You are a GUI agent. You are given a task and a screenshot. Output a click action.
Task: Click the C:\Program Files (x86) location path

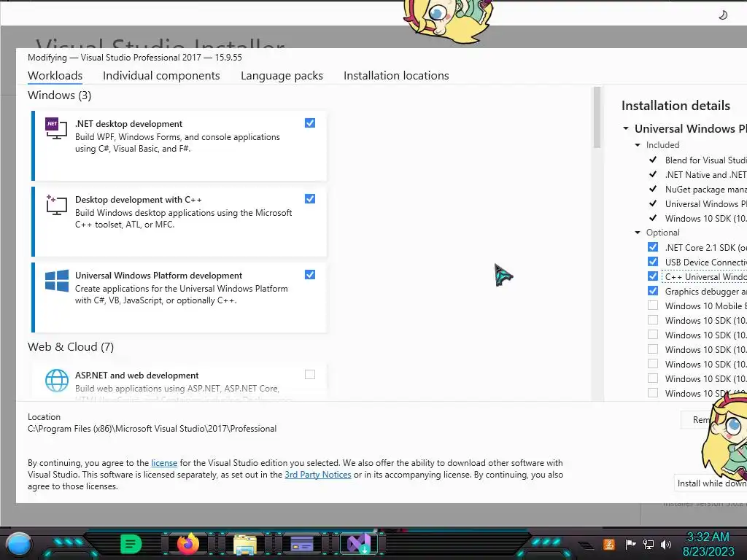152,429
